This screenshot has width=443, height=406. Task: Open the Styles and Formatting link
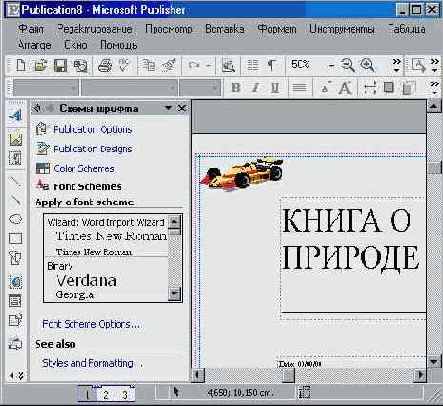click(88, 363)
